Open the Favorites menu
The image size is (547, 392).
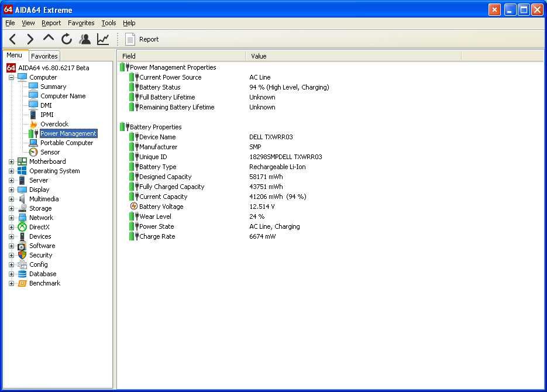pyautogui.click(x=81, y=23)
